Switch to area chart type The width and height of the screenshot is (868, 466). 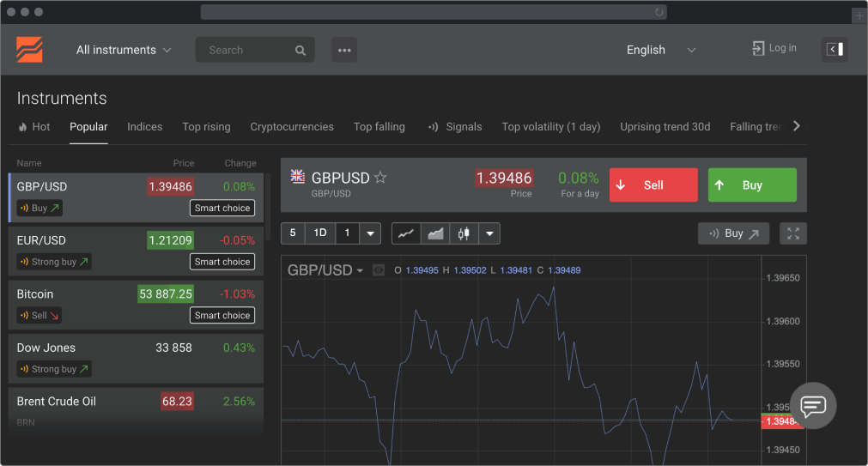(435, 233)
